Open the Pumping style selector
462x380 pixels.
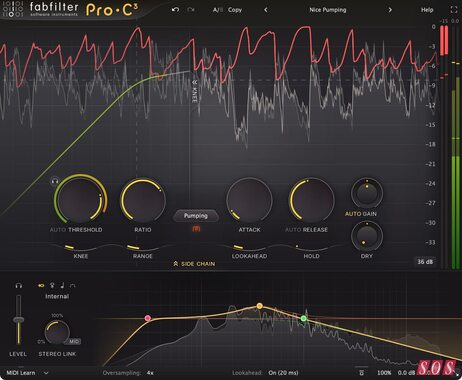coord(196,216)
